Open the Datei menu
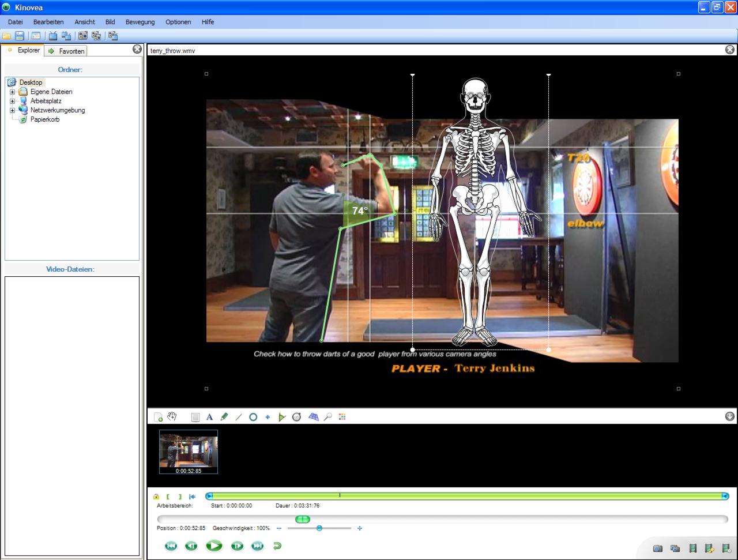738x560 pixels. 16,22
